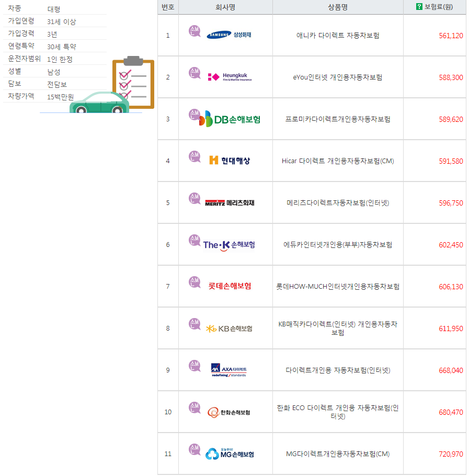Click the 번호 column header
Viewport: 469px width, 476px height.
pyautogui.click(x=168, y=7)
